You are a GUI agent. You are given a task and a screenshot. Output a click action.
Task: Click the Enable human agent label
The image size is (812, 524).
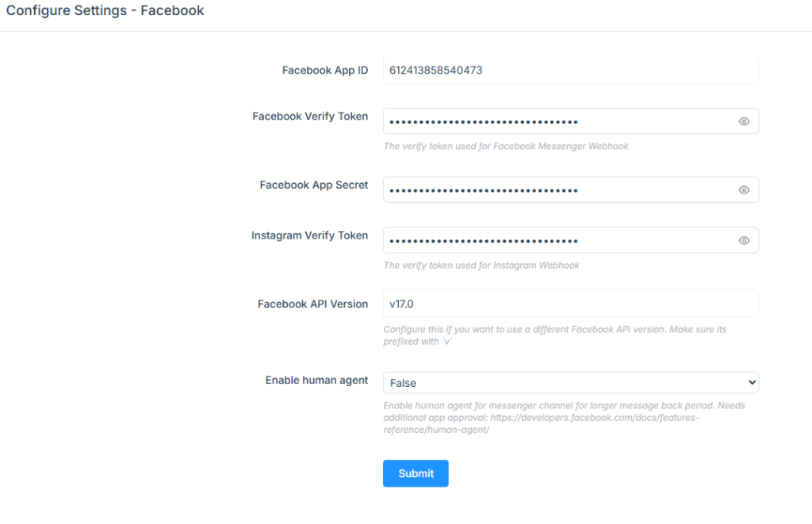316,380
